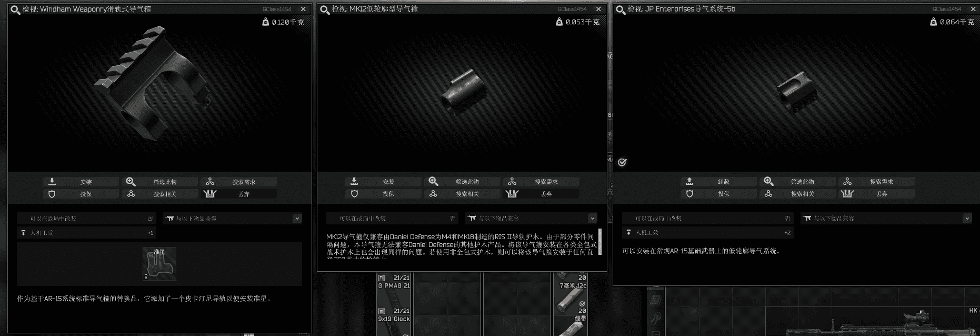Click the inspect magnifier icon in MK12 title bar
Viewport: 980px width, 336px height.
[325, 9]
